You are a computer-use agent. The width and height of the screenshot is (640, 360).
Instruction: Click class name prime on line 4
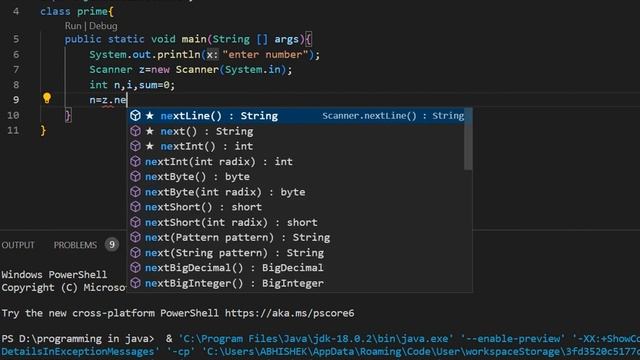tap(92, 11)
